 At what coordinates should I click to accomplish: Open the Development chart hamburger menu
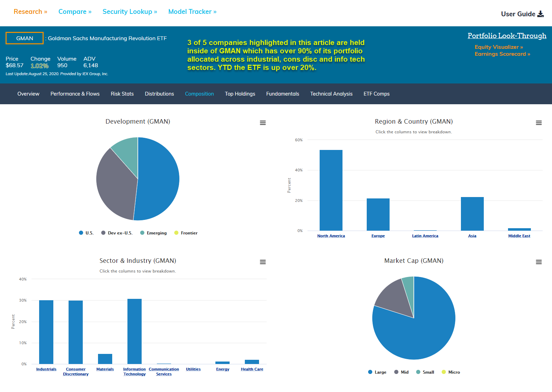tap(263, 123)
